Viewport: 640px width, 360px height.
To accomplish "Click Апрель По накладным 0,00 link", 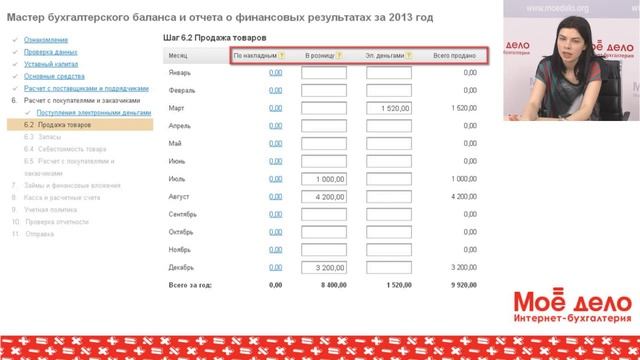I will (x=276, y=126).
